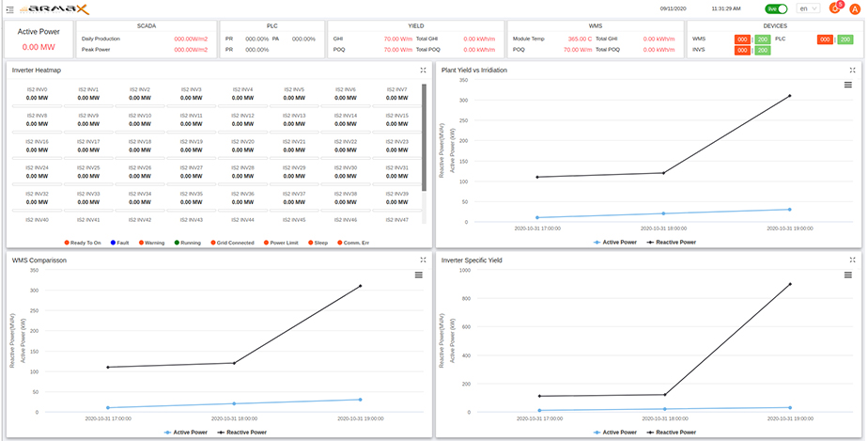Open the language dropdown showing en

pyautogui.click(x=807, y=8)
